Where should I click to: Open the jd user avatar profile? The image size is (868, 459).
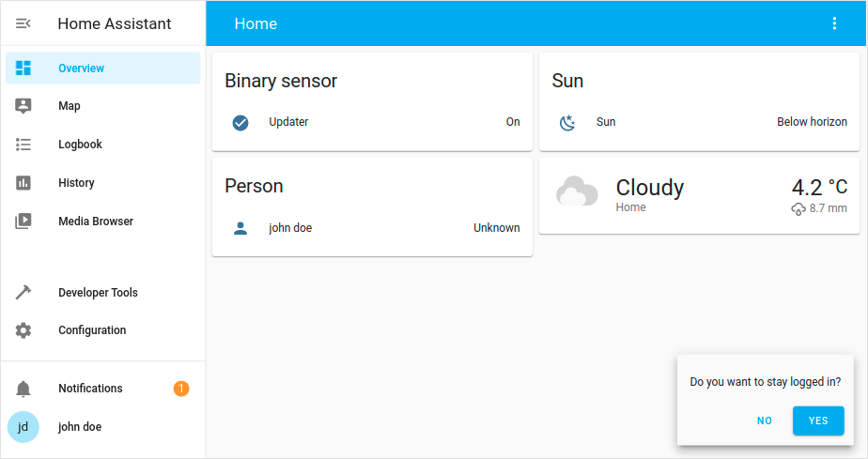pyautogui.click(x=23, y=427)
